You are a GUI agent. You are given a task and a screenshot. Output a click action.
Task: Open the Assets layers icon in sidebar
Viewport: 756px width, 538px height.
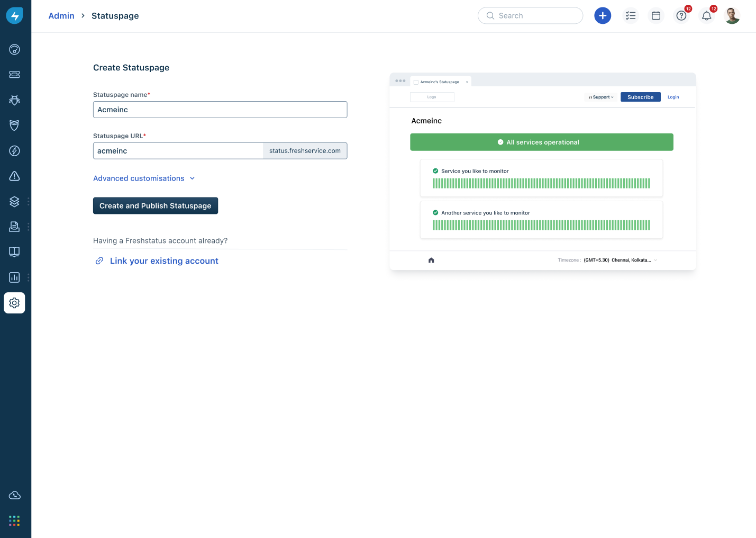(x=15, y=201)
